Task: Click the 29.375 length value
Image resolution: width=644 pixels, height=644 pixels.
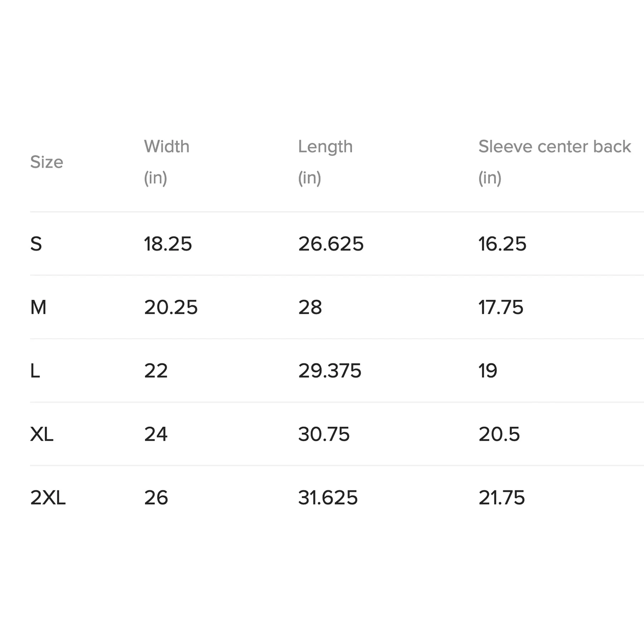Action: coord(330,371)
